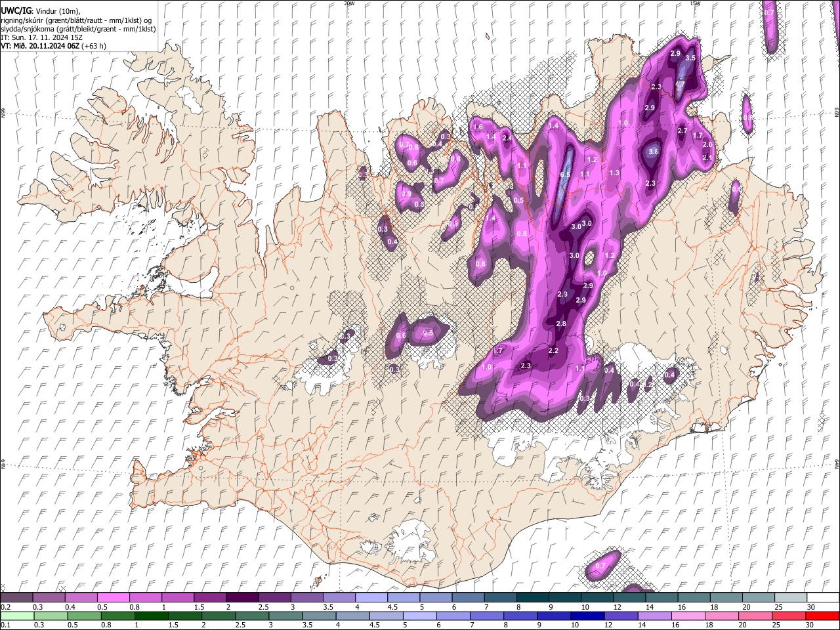Click the 20W longitude label
Viewport: 840px width, 630px height.
point(349,3)
